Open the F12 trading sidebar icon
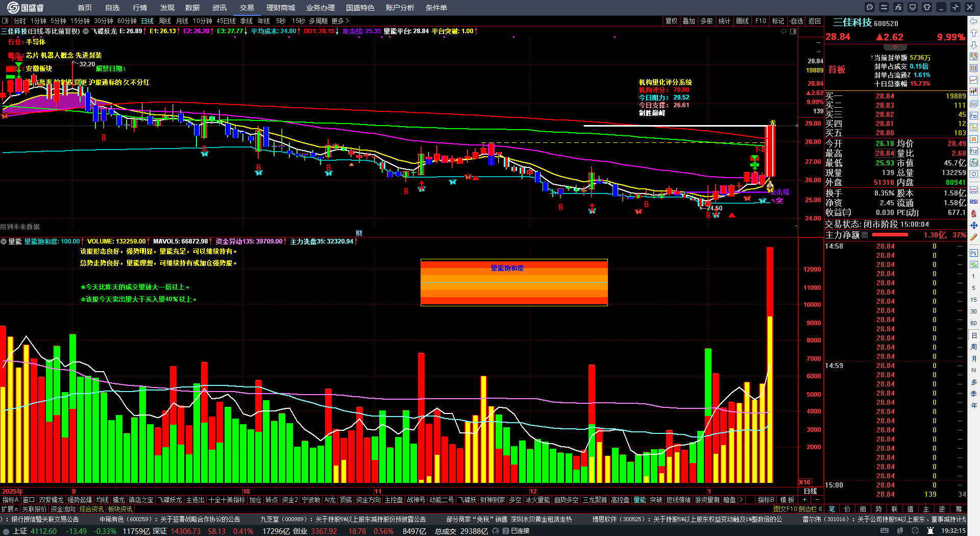This screenshot has width=980, height=536. point(974,151)
